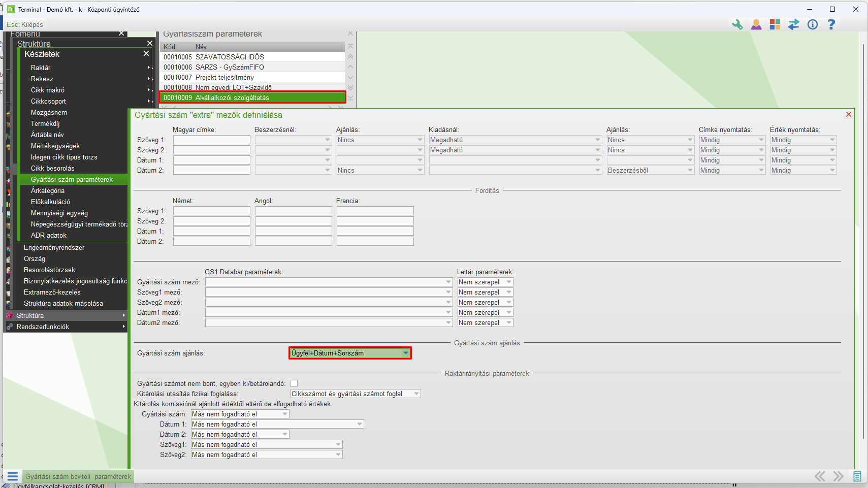
Task: Click Esc: Kilépés exit link
Action: [x=25, y=24]
